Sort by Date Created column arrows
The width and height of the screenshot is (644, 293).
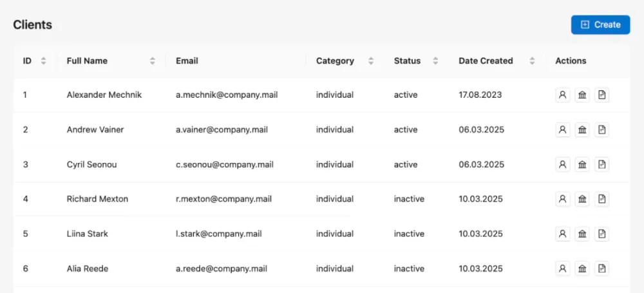(x=532, y=61)
